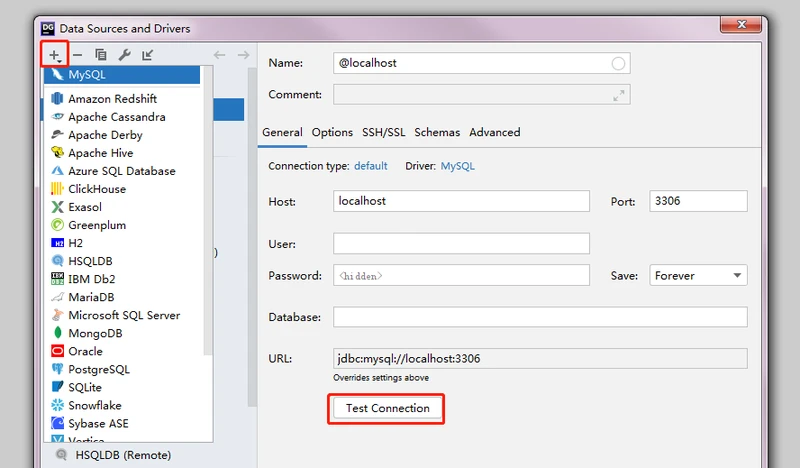Switch to the SSH/SSL tab
The height and width of the screenshot is (468, 800).
383,132
